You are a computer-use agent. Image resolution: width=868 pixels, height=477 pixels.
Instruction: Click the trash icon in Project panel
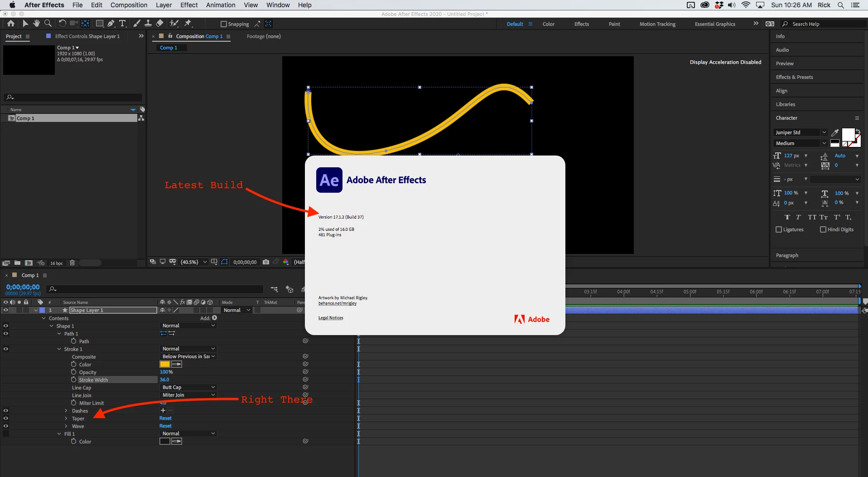click(72, 263)
